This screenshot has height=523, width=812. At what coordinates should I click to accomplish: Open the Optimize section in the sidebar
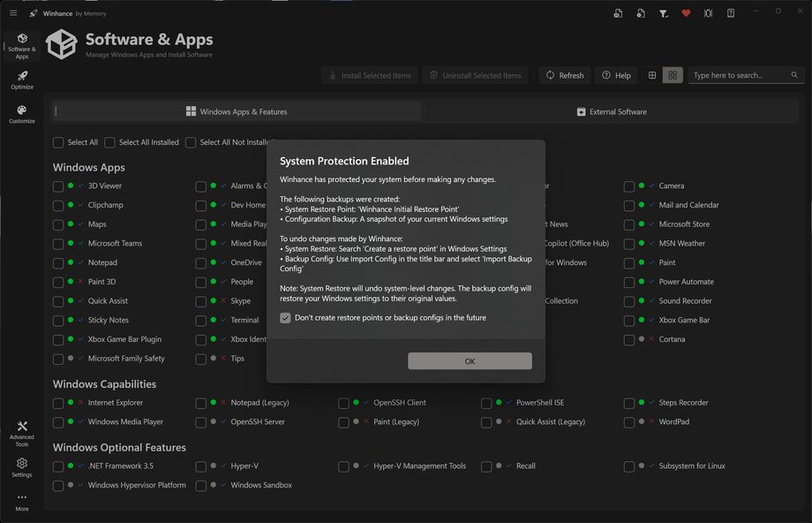pos(22,80)
